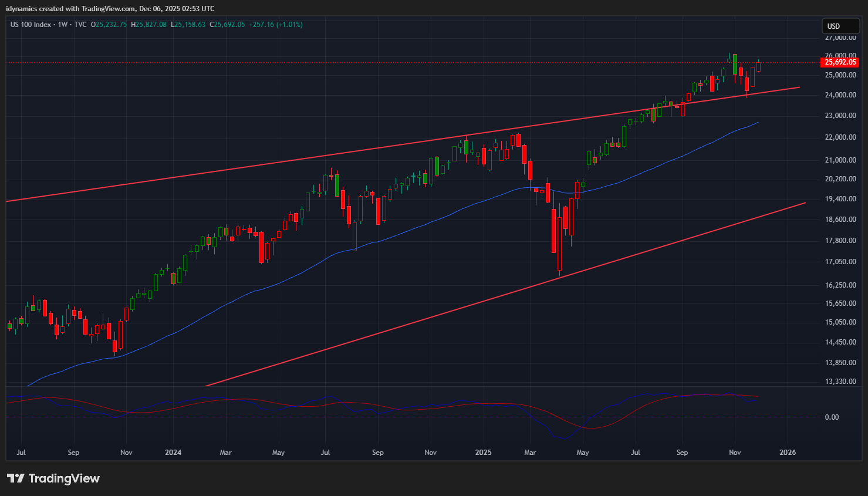Viewport: 868px width, 496px height.
Task: Select the US 100 Index symbol title
Action: coord(31,25)
